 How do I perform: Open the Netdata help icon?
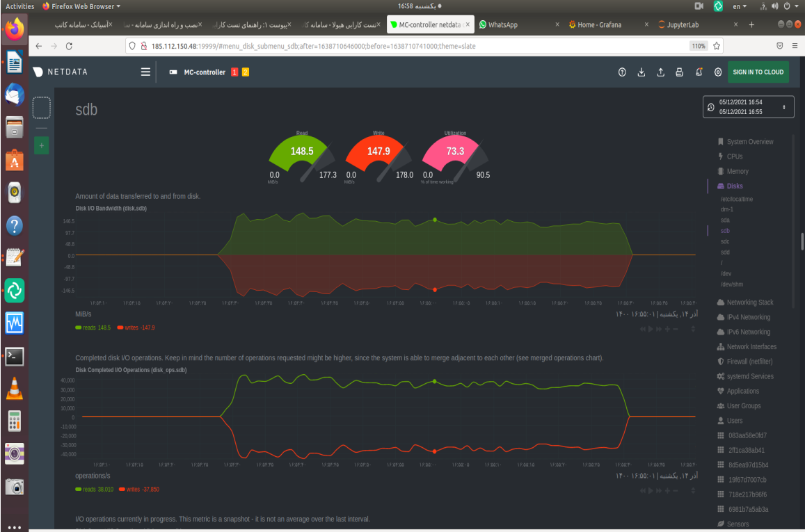[x=622, y=72]
